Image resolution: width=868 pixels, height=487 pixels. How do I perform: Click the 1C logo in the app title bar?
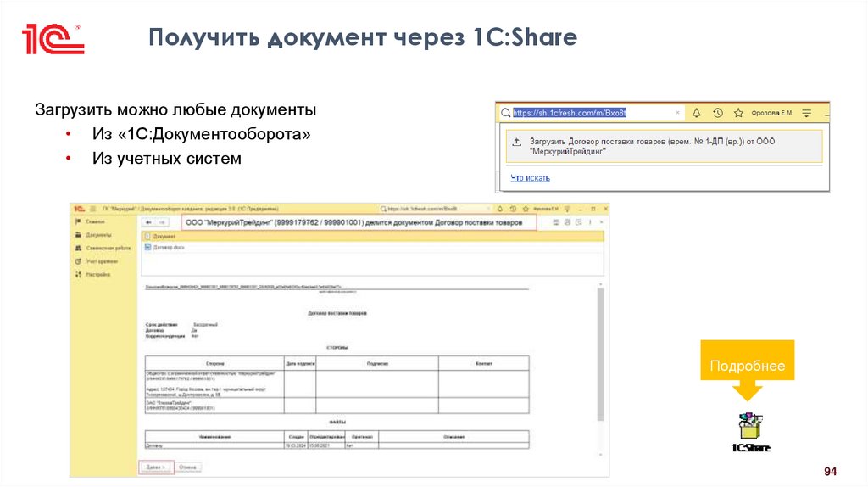(x=79, y=209)
